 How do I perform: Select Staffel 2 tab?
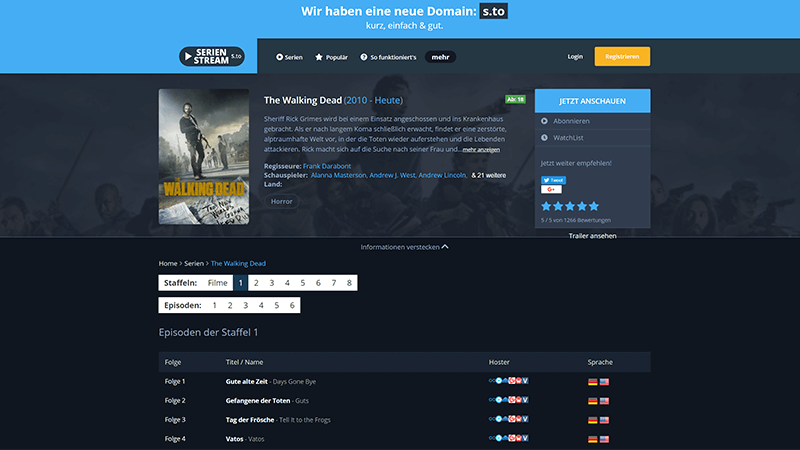coord(256,283)
